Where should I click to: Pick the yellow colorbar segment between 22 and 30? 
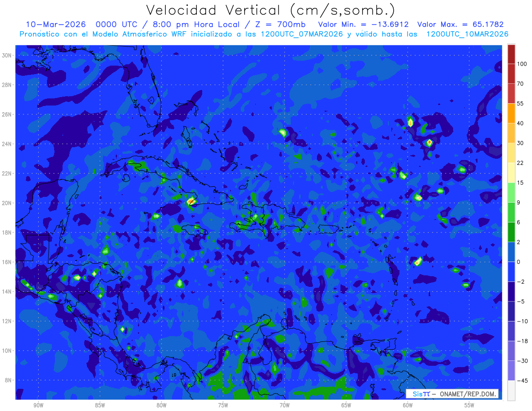point(511,153)
